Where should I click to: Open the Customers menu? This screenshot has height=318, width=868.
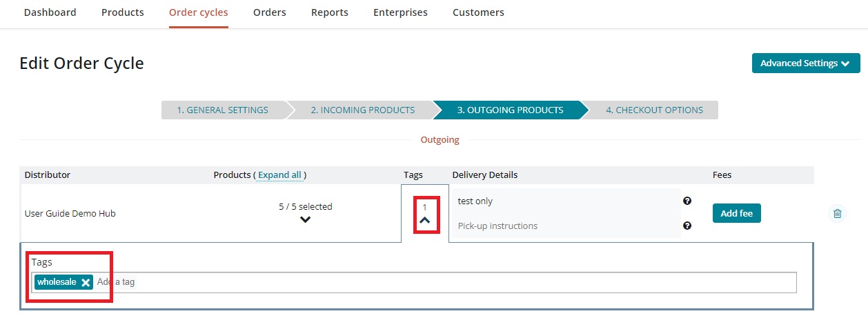point(478,12)
